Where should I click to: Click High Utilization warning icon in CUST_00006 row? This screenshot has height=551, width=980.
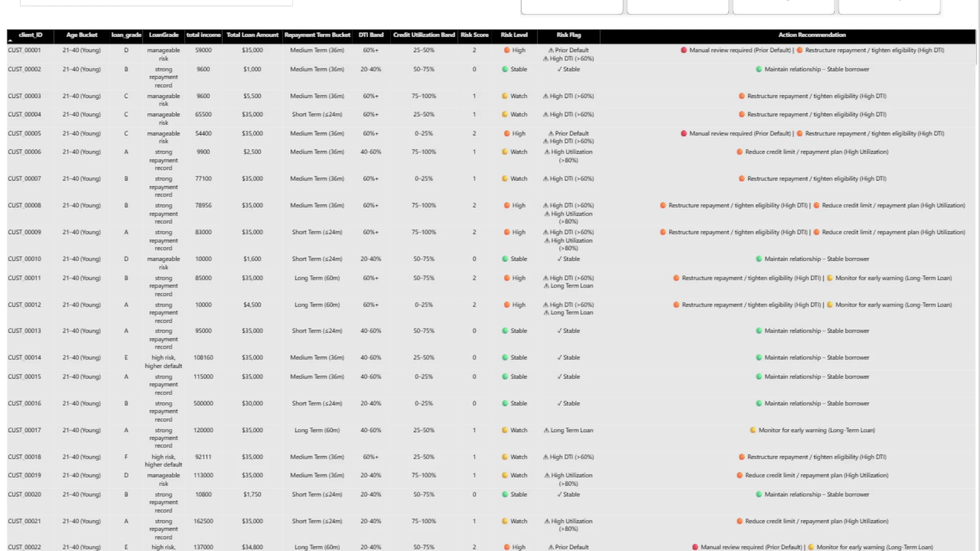click(x=547, y=152)
